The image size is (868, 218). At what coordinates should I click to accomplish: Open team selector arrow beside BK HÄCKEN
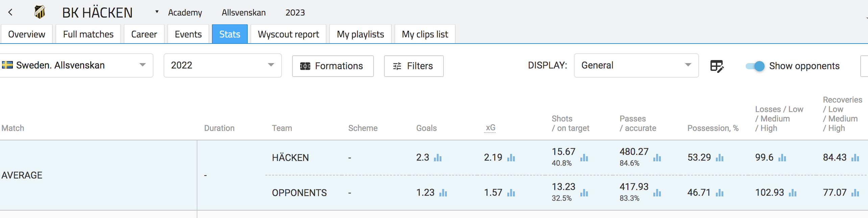tap(157, 12)
